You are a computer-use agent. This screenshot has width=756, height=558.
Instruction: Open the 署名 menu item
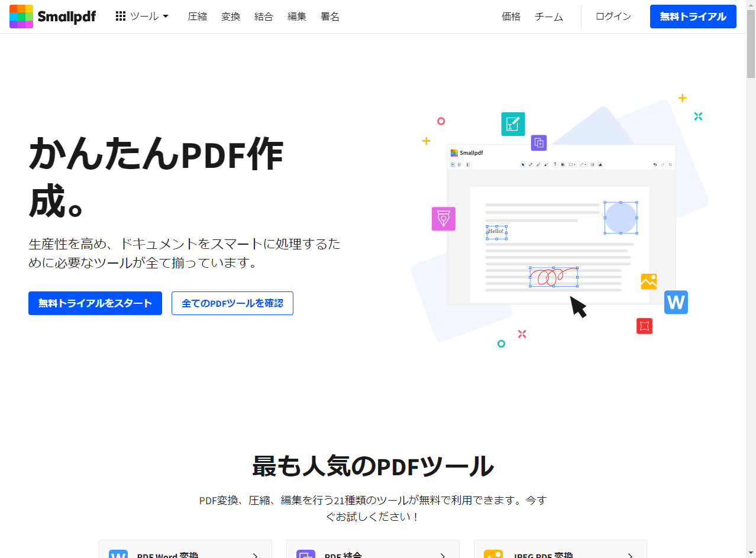coord(329,16)
